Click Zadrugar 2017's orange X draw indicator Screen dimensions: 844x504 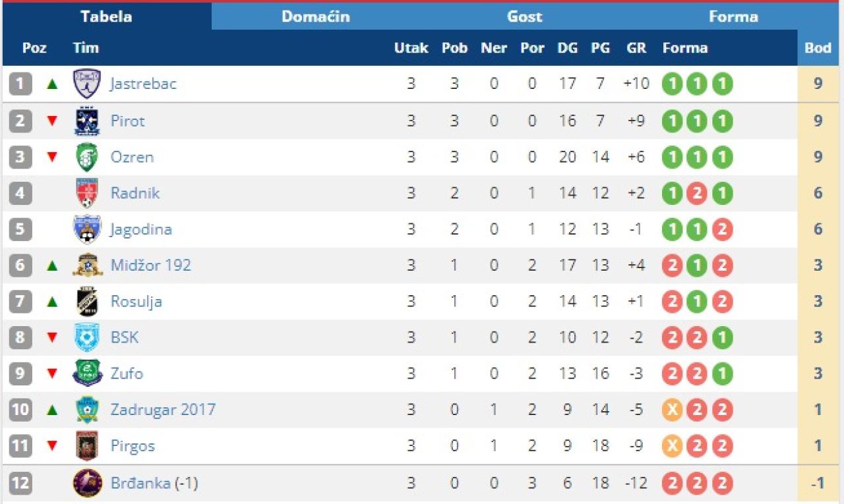point(672,410)
